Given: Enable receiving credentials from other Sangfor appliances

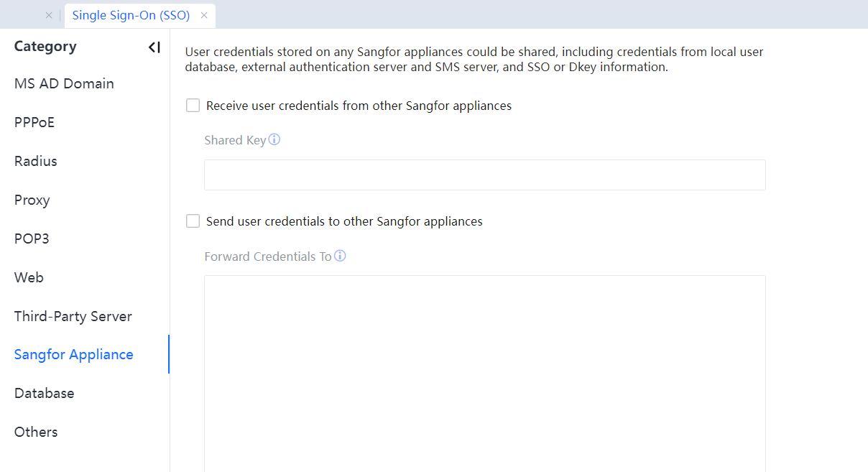Looking at the screenshot, I should click(x=193, y=106).
